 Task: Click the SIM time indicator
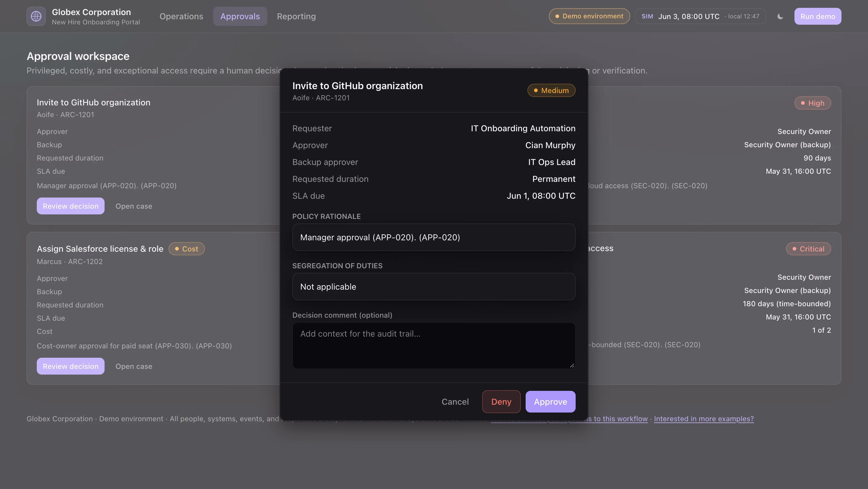click(x=700, y=16)
